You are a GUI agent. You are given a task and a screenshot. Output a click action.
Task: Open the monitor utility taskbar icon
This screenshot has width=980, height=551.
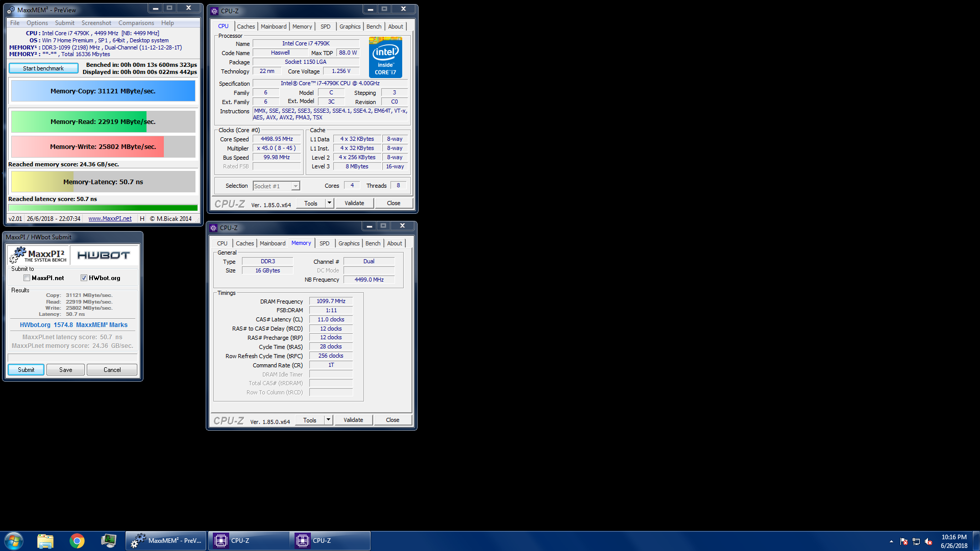tap(109, 541)
